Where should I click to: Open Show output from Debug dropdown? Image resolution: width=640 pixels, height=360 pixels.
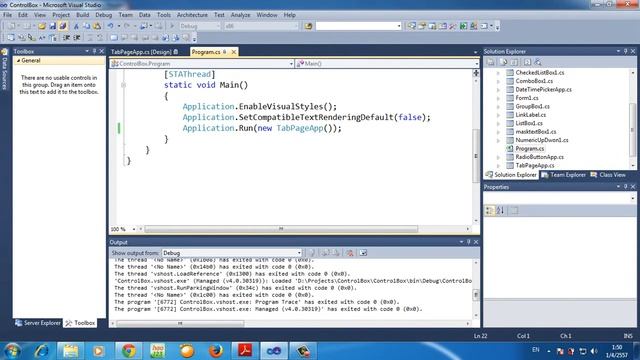click(232, 253)
